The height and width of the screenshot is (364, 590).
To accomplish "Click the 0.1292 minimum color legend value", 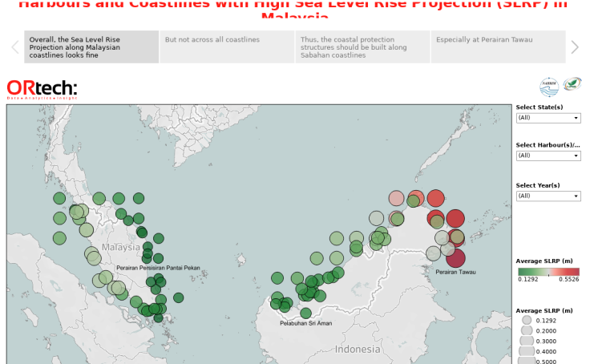I will coord(528,279).
